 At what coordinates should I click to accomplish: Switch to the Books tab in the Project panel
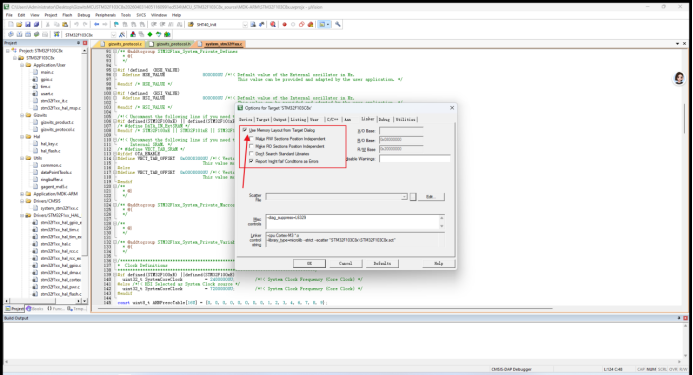pos(34,309)
